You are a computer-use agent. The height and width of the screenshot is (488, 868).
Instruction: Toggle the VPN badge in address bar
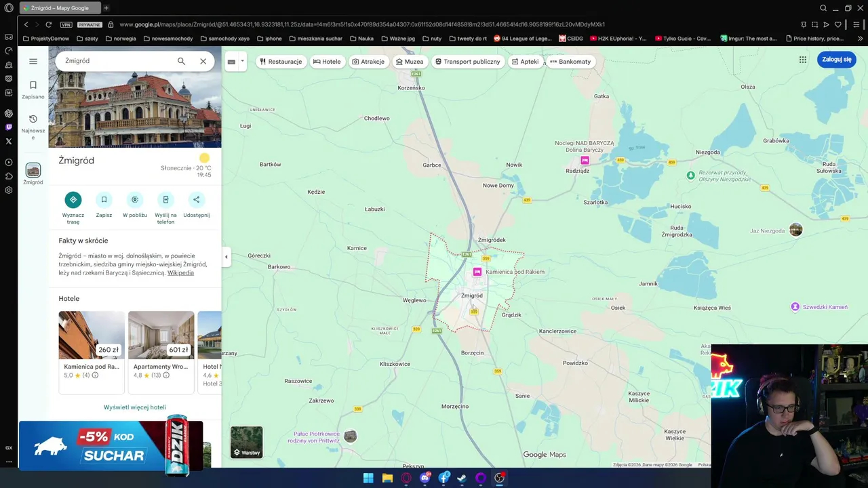[66, 24]
